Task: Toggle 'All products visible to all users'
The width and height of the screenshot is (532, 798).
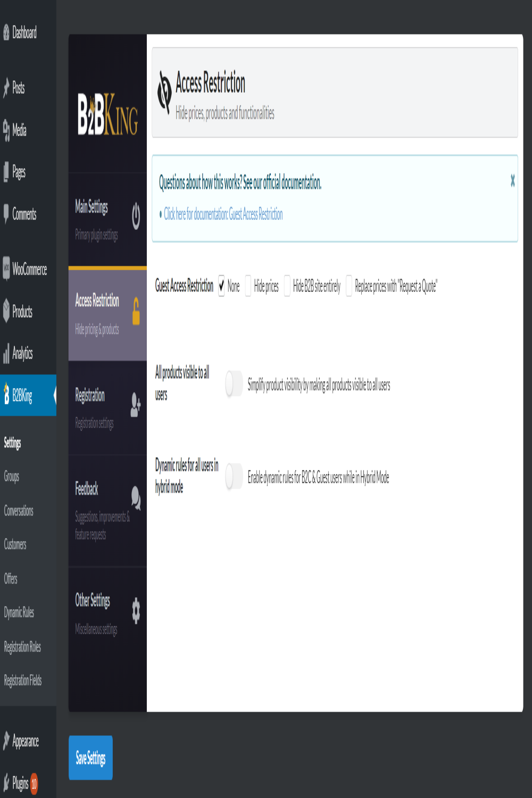Action: pos(234,384)
